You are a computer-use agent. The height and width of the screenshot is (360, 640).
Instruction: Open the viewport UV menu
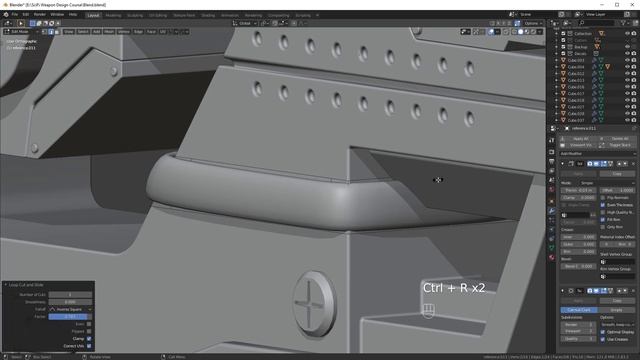pyautogui.click(x=163, y=31)
